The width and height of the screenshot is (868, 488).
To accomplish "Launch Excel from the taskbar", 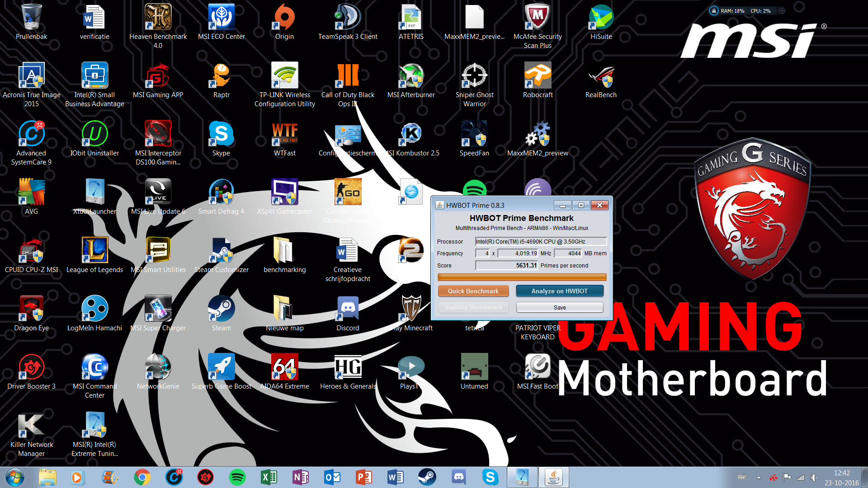I will (269, 477).
